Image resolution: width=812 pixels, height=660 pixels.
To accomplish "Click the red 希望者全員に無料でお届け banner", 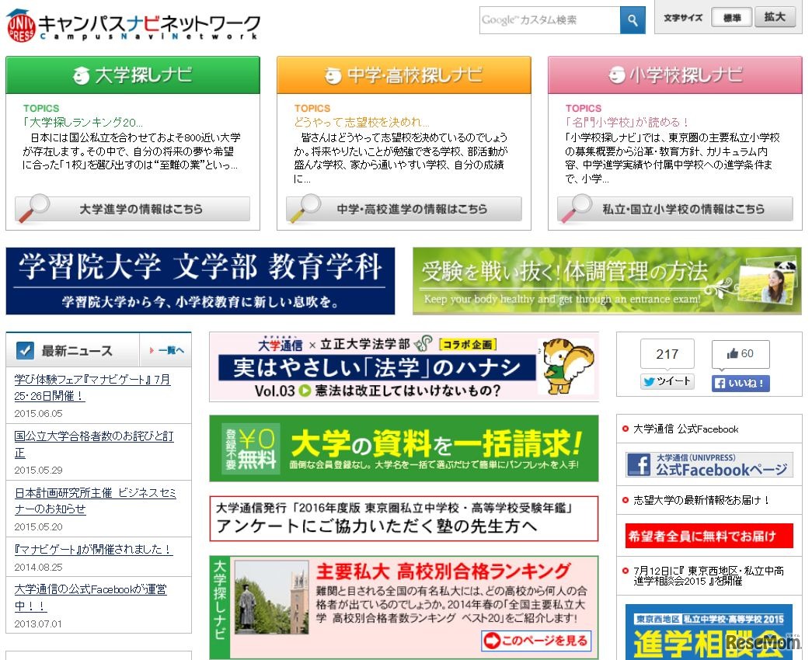I will [x=709, y=536].
